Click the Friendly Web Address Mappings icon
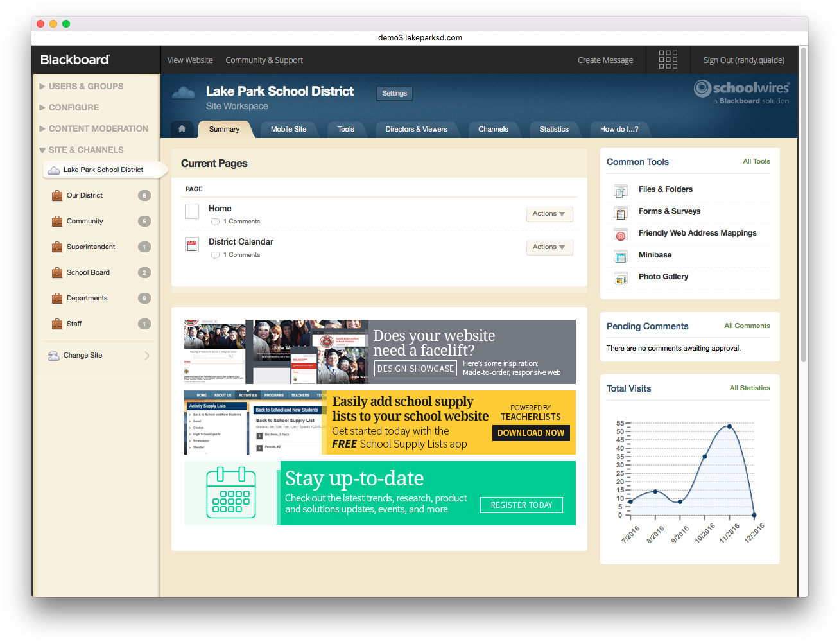Screen dimensions: 839x644 (x=621, y=234)
